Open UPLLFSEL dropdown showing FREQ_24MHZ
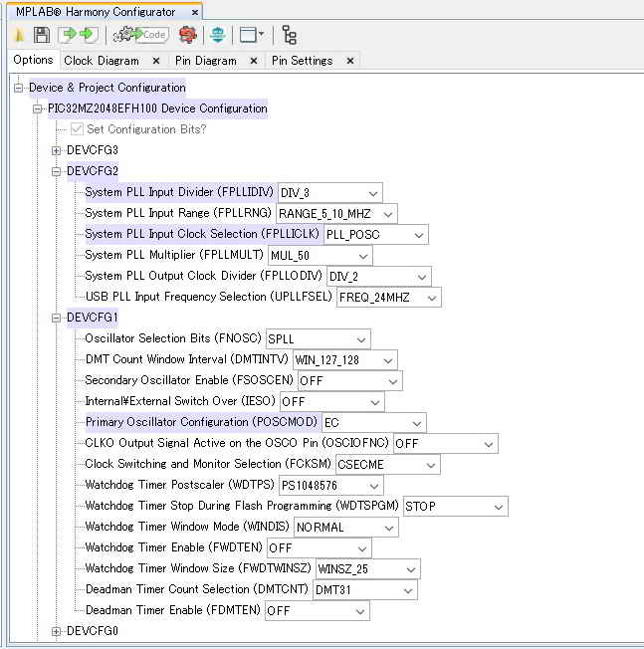 (x=388, y=298)
